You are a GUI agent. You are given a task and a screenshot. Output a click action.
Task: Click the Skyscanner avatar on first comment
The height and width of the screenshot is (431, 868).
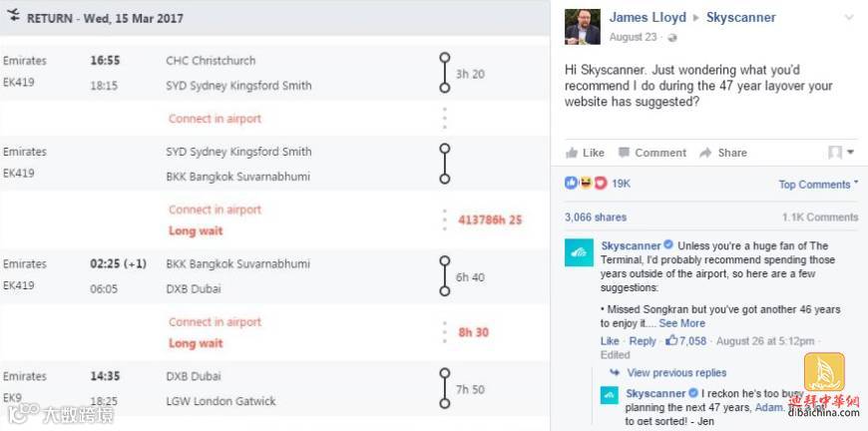click(579, 252)
